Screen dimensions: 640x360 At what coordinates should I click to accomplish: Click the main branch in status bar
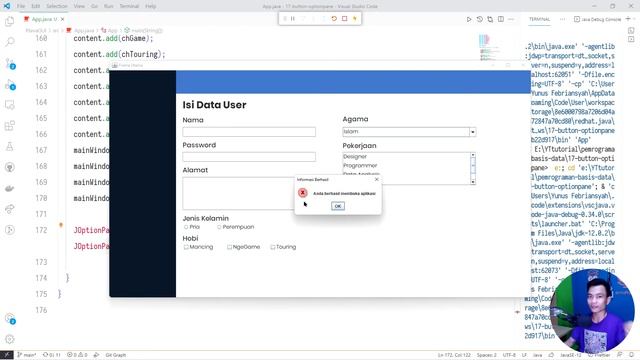click(x=27, y=355)
